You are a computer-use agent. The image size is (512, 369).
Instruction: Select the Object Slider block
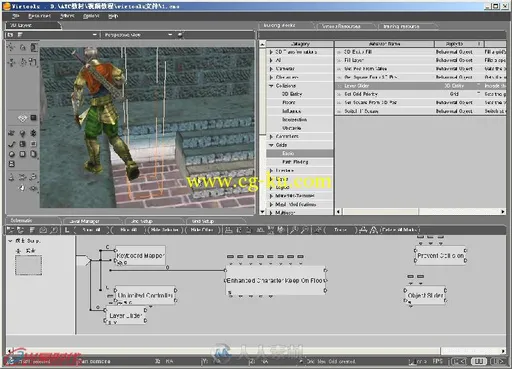[x=425, y=295]
